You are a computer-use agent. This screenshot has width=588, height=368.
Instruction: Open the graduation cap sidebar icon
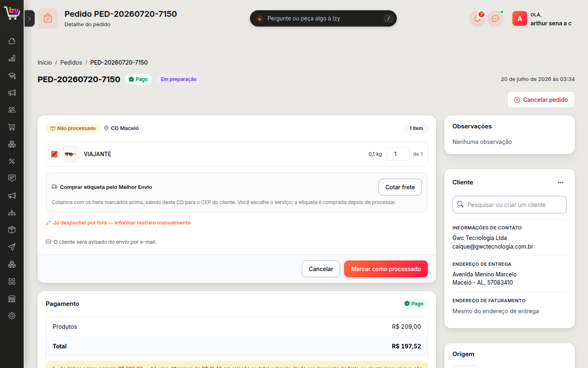[12, 76]
